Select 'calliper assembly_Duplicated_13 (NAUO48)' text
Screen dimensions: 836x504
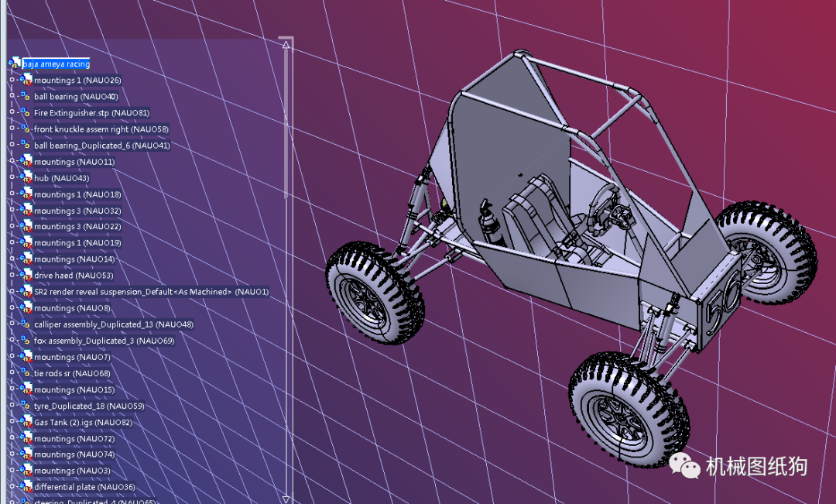pos(114,325)
